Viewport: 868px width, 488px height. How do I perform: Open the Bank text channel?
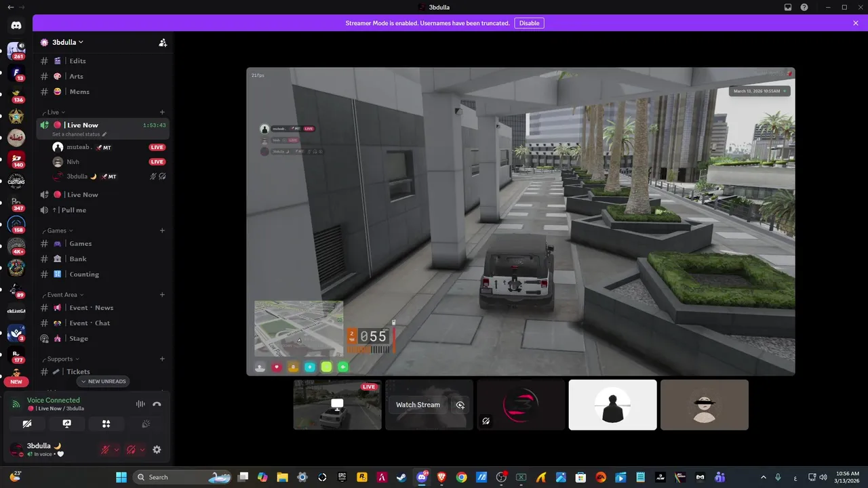(x=103, y=259)
